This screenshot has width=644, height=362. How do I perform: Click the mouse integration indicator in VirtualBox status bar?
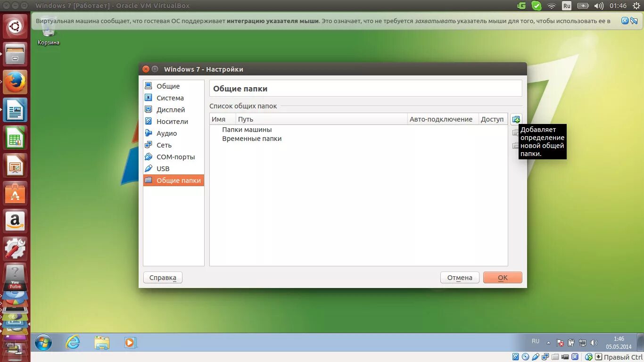point(588,357)
